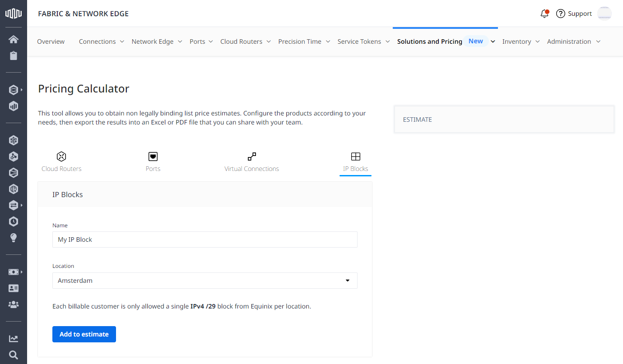Expand the arrow beside the stacked-layers sidebar icon

(22, 90)
